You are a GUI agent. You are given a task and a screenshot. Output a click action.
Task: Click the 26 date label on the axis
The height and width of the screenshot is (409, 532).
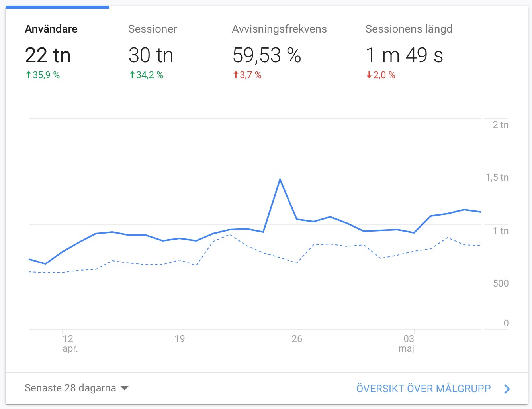(297, 339)
